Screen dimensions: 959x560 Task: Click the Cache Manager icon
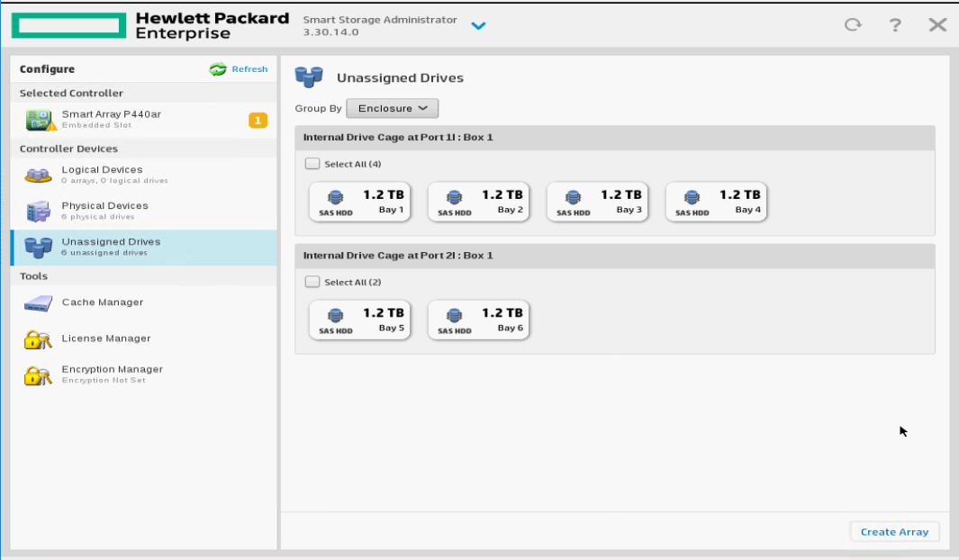(38, 303)
